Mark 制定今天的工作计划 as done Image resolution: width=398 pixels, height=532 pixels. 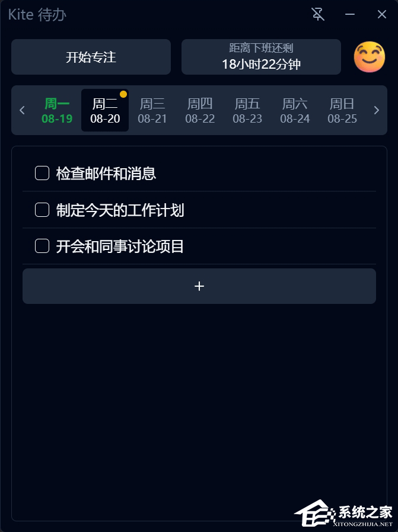pos(42,209)
